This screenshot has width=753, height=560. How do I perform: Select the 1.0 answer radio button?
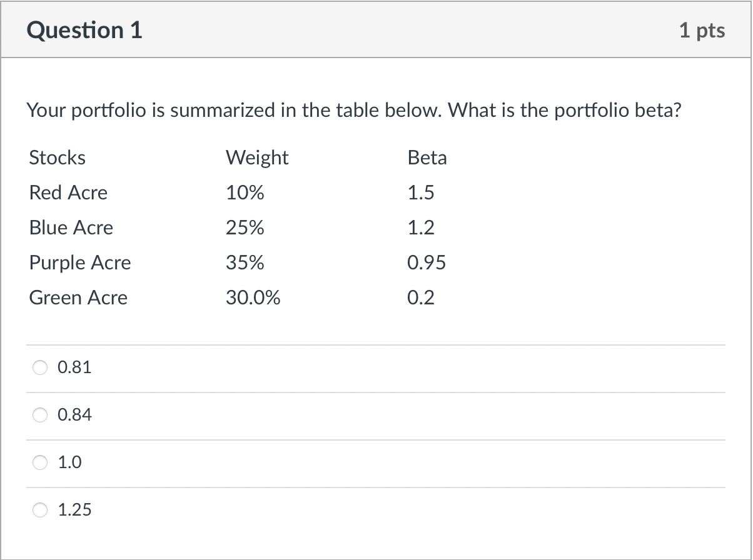coord(39,462)
